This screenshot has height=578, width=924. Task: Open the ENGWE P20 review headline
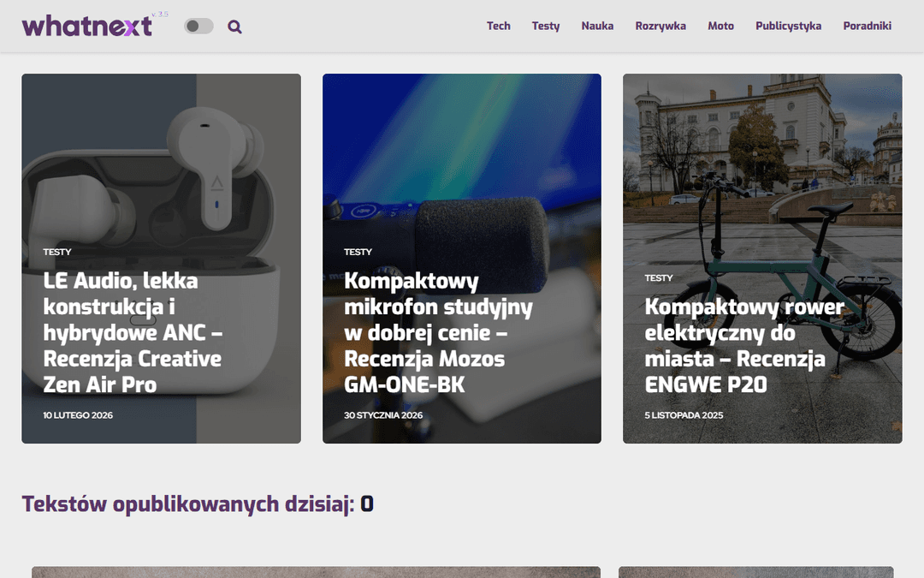tap(744, 345)
